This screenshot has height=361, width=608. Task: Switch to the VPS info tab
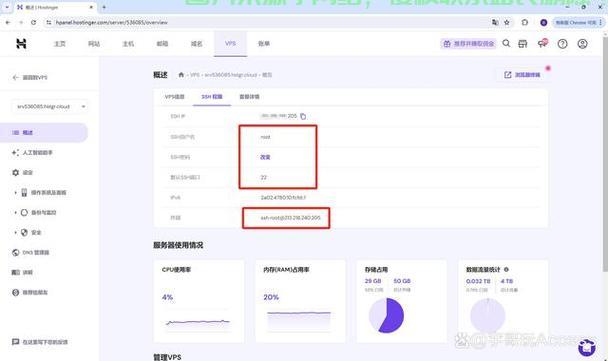(x=174, y=97)
